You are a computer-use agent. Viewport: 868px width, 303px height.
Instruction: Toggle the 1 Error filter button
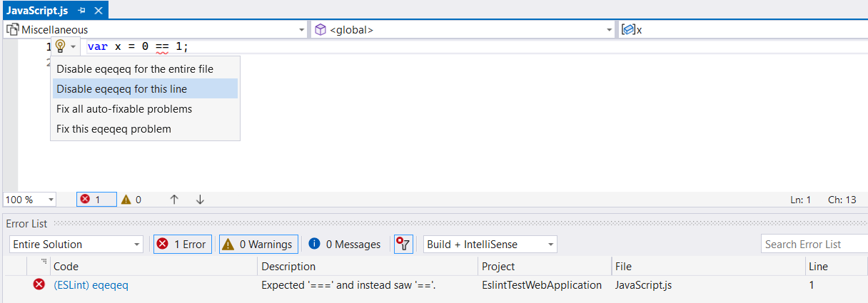coord(183,245)
